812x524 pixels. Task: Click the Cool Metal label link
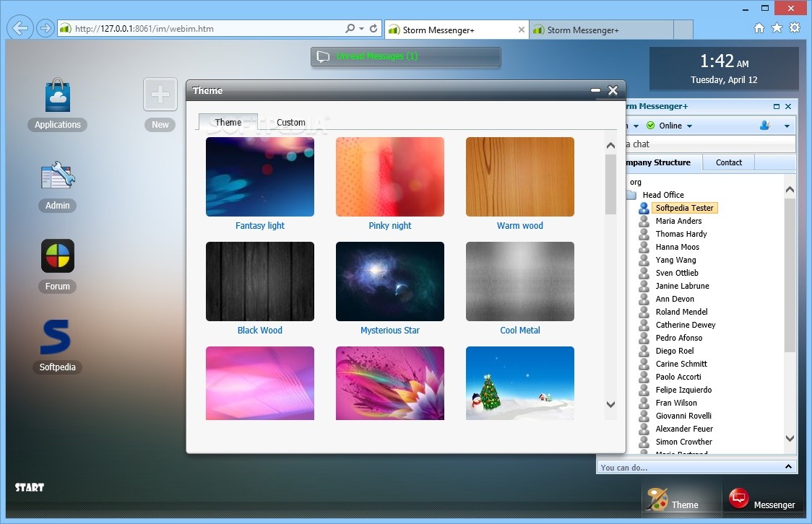point(520,330)
